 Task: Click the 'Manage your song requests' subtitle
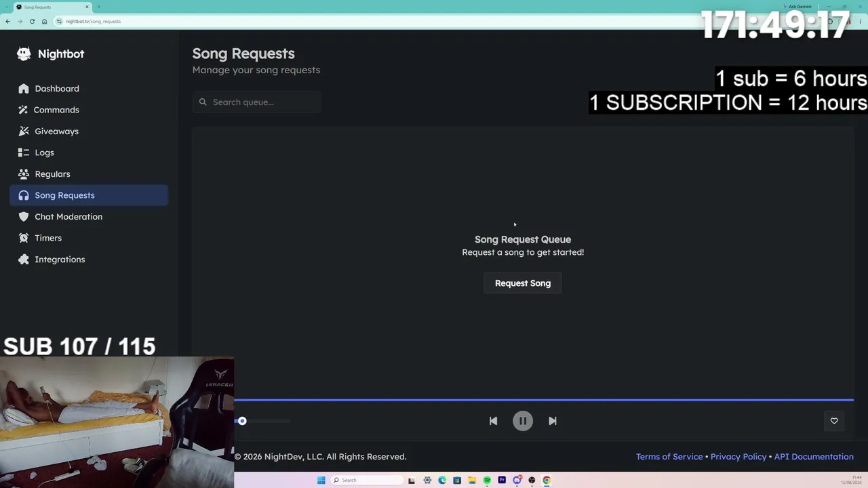tap(256, 70)
